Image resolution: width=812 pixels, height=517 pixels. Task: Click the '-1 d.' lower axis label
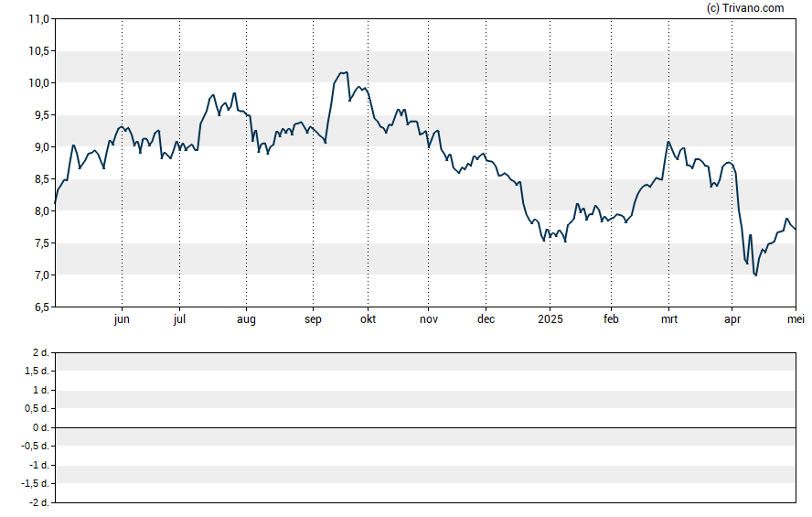pos(38,465)
